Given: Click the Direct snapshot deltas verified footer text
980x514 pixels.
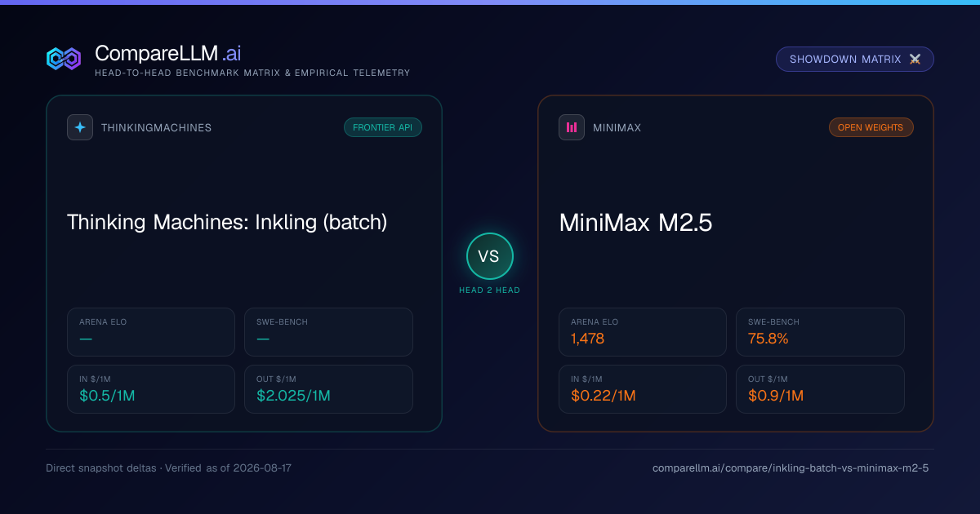Looking at the screenshot, I should [x=168, y=468].
